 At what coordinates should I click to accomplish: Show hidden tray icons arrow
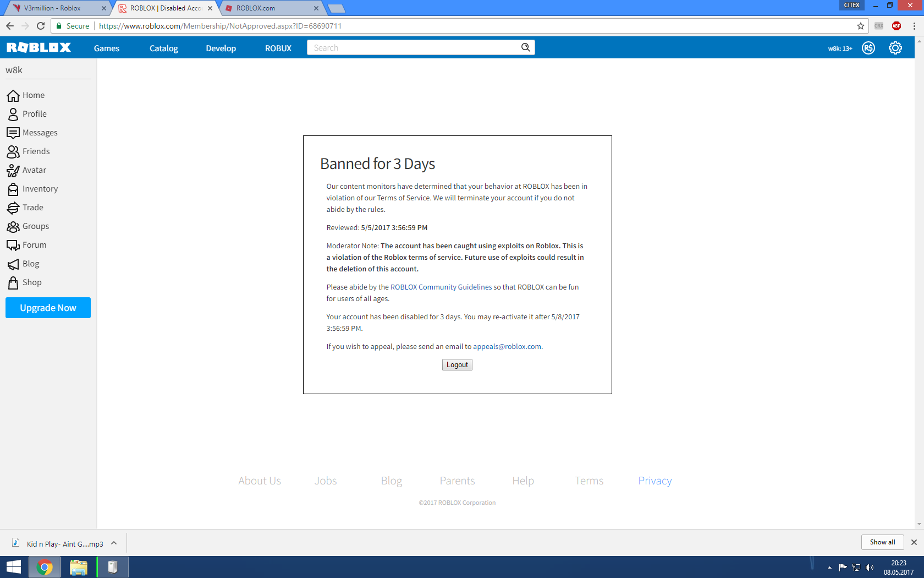click(829, 568)
